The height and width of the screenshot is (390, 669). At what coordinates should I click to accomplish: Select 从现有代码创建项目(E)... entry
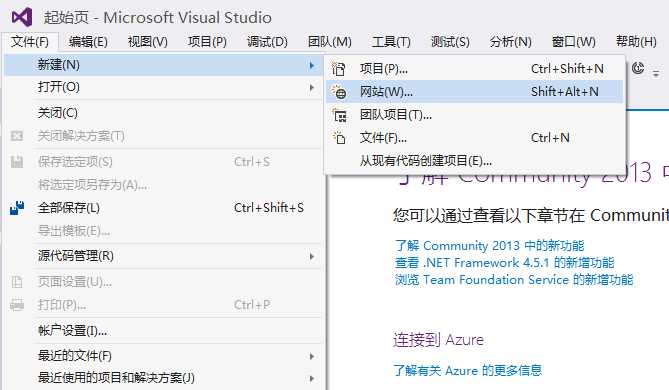click(x=474, y=161)
